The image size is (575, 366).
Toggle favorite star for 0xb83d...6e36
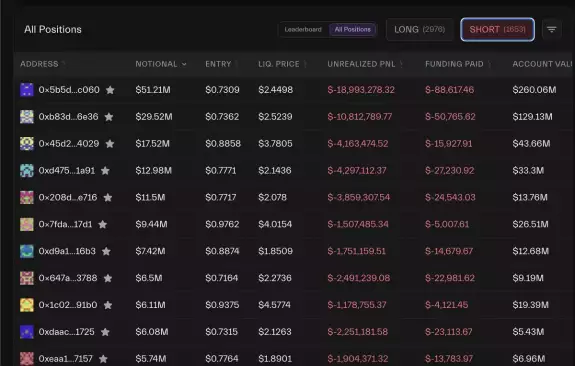click(109, 117)
